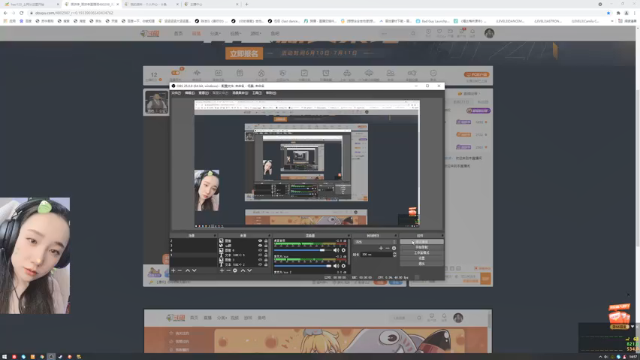Image resolution: width=640 pixels, height=360 pixels.
Task: Add a new scene with the plus icon in the scenes panel
Action: pos(173,271)
